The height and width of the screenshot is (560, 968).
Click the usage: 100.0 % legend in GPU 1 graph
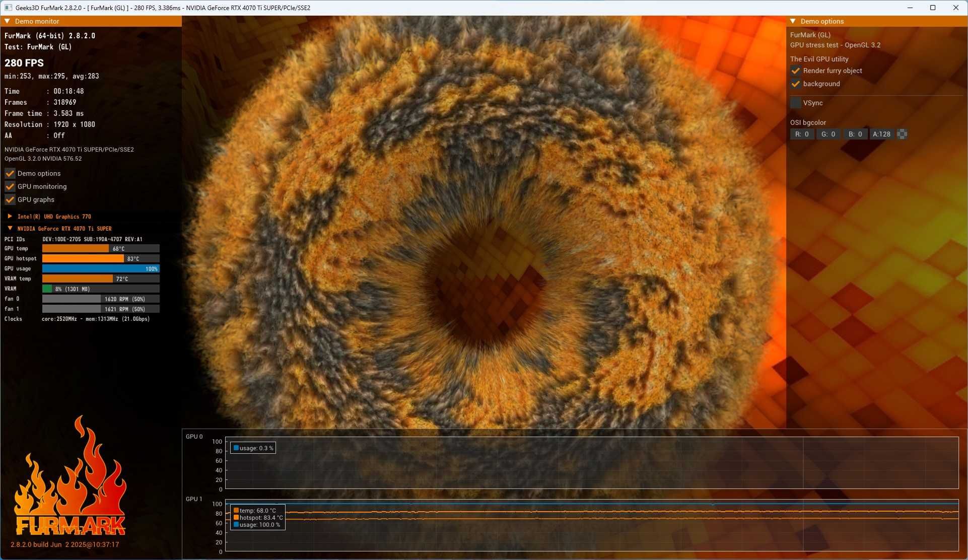257,525
